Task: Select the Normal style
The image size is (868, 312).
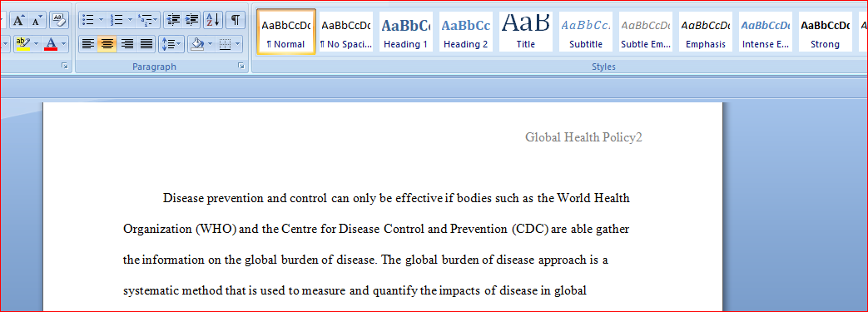Action: pyautogui.click(x=286, y=32)
